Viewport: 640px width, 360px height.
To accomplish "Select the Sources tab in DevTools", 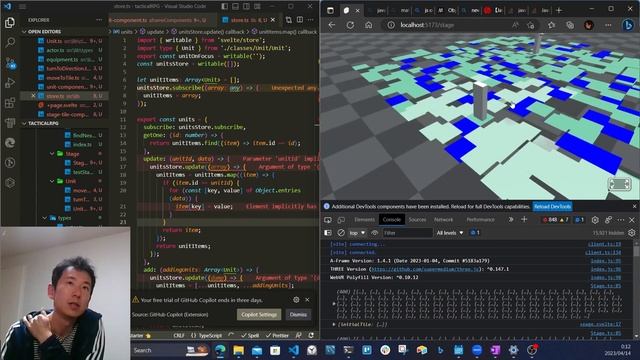I will tap(417, 220).
